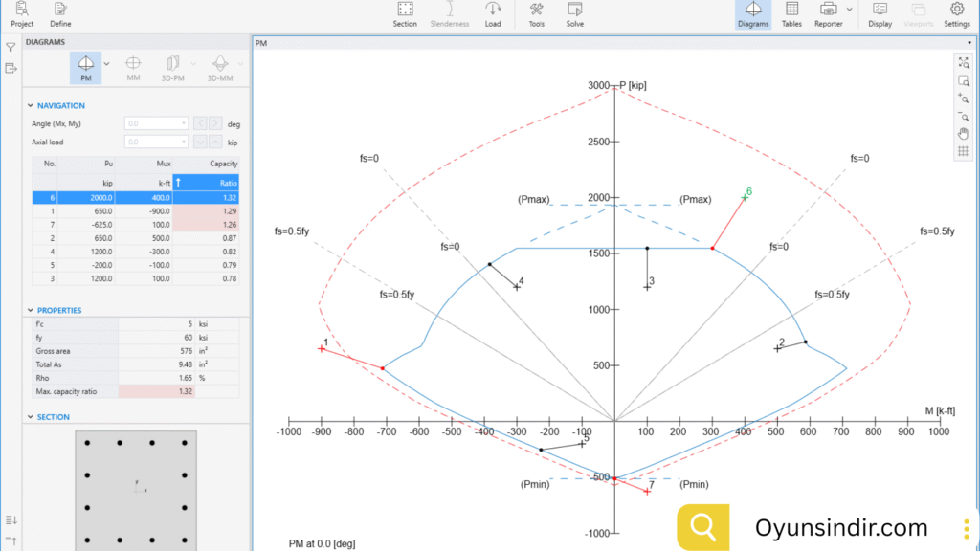Image resolution: width=980 pixels, height=551 pixels.
Task: Switch to the MM diagram type
Action: click(x=133, y=68)
